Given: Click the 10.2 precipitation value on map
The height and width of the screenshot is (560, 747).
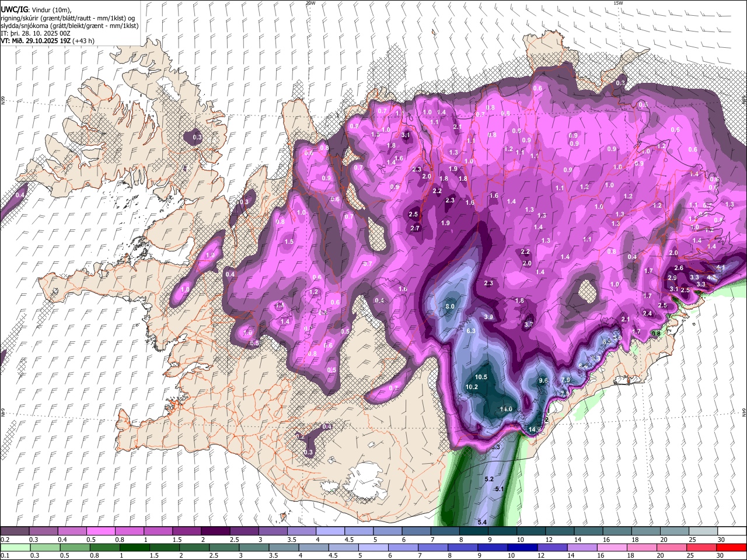Looking at the screenshot, I should [x=472, y=387].
